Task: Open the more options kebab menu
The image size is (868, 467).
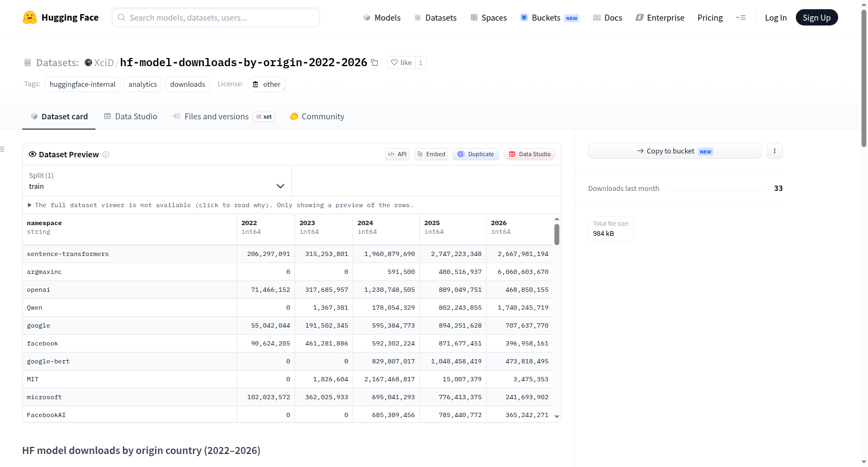Action: coord(775,151)
